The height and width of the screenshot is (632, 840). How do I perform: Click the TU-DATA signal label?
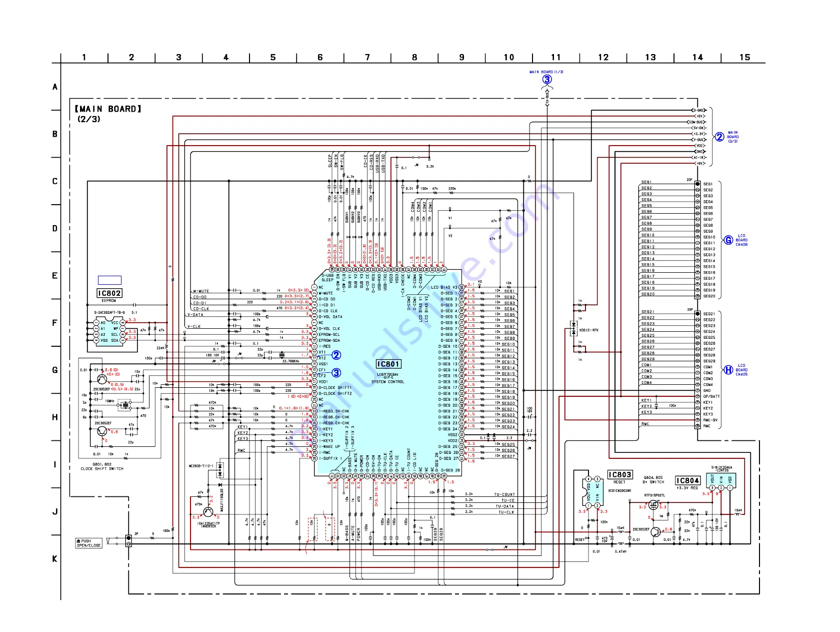tap(505, 506)
